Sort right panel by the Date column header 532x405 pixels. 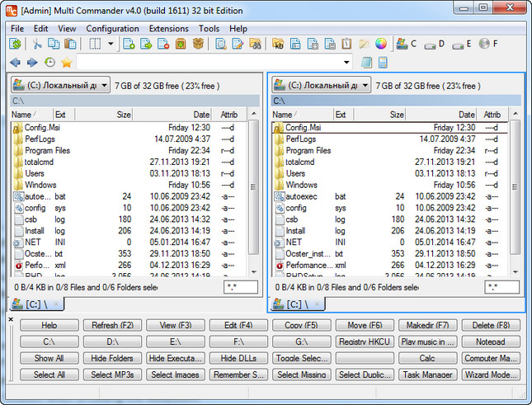(x=440, y=115)
